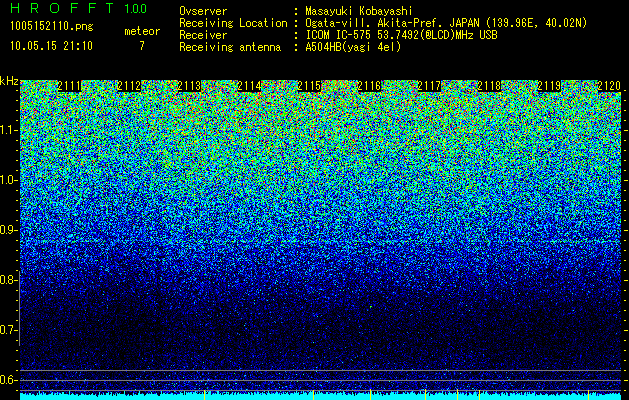Click the timestamp 10.05.15 21:10
This screenshot has height=400, width=629.
pos(52,46)
